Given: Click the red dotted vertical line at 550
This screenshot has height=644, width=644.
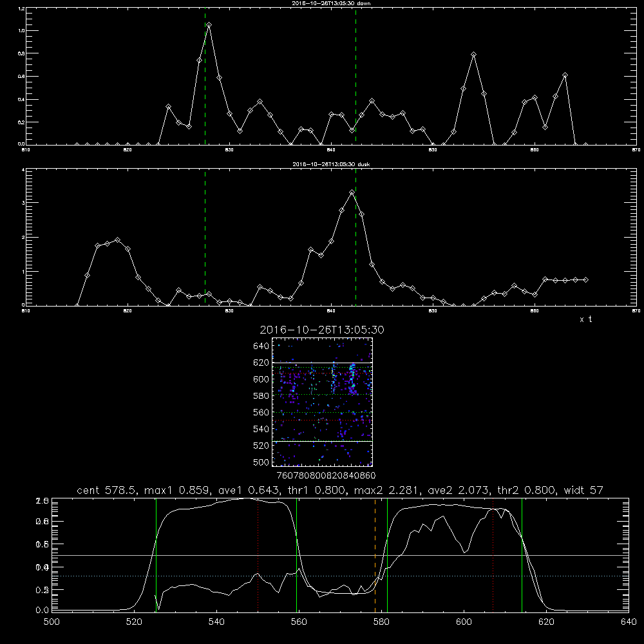Looking at the screenshot, I should click(258, 555).
